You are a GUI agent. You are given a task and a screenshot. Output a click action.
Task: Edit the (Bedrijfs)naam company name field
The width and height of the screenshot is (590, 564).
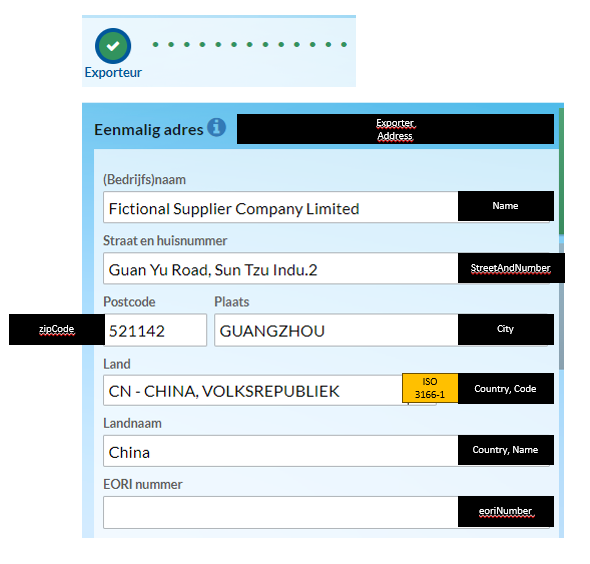point(281,207)
